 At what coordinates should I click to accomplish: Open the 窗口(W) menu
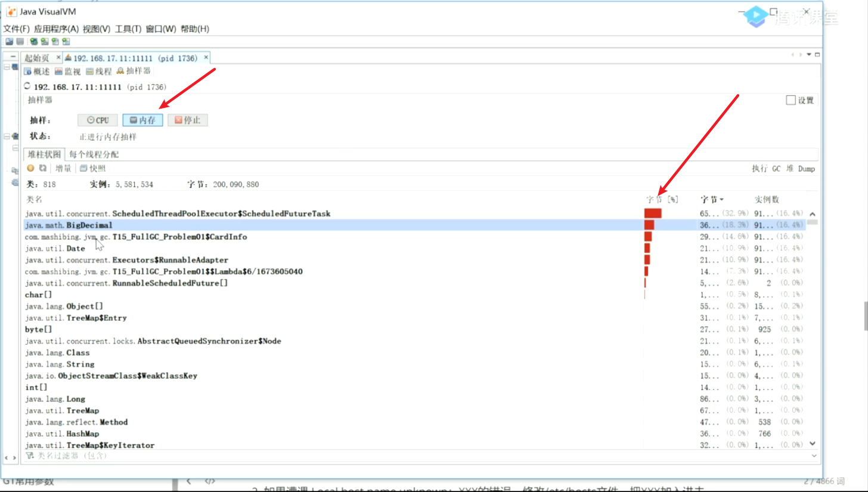click(x=161, y=29)
